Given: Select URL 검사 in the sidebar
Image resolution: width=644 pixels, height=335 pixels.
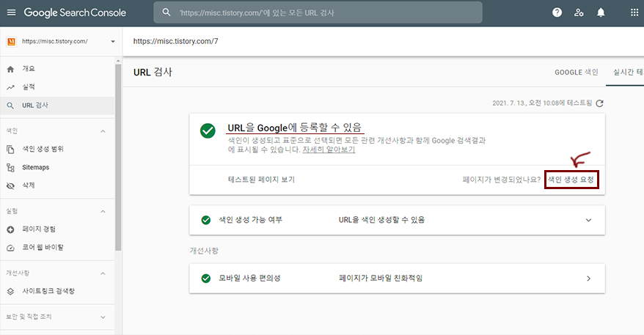Looking at the screenshot, I should (x=57, y=106).
